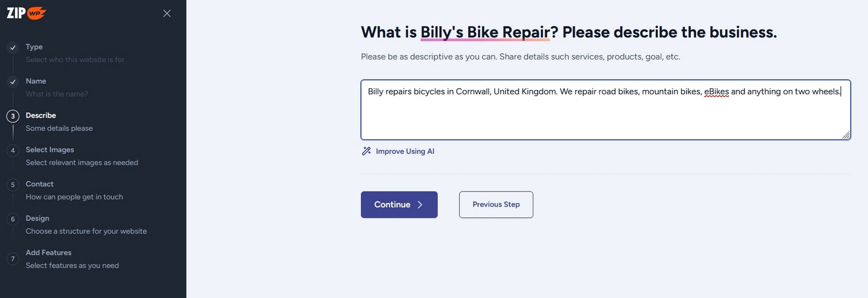
Task: Select the step 6 number icon
Action: (13, 219)
